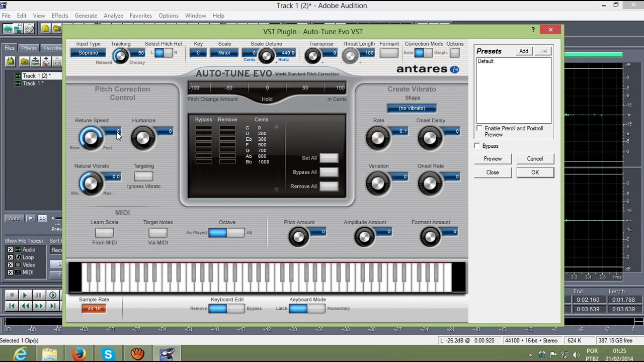Select the Default preset in Presets list
Screen dimensions: 644x362
click(x=486, y=61)
